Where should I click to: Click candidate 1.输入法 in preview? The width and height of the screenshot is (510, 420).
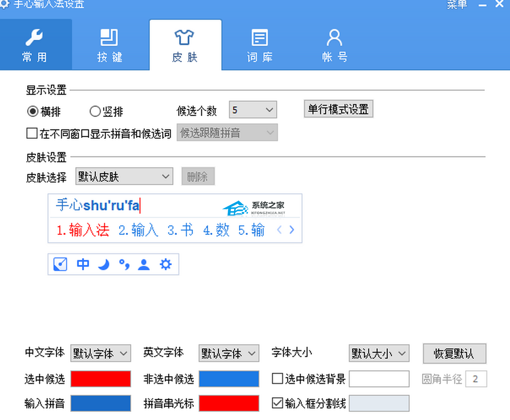point(83,230)
